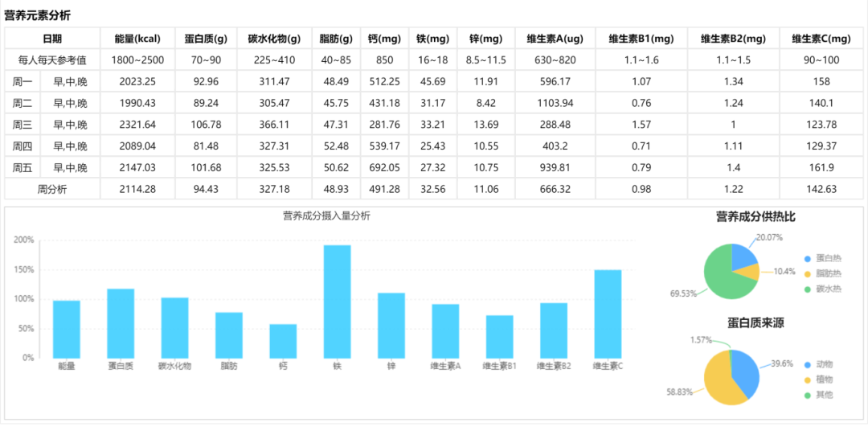The height and width of the screenshot is (439, 868).
Task: Click the 脂肪(g) column header
Action: [x=336, y=39]
